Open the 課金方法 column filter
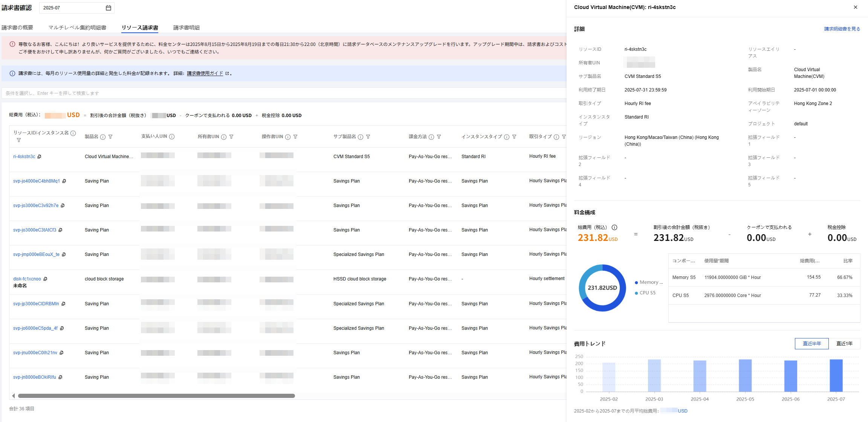The width and height of the screenshot is (868, 422). click(439, 137)
